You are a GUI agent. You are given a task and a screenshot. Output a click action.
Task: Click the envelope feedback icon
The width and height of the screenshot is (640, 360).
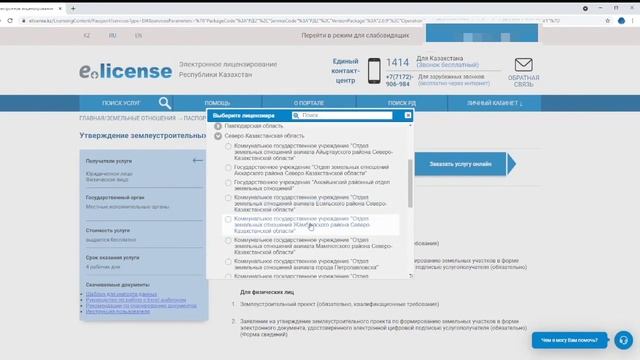[523, 65]
